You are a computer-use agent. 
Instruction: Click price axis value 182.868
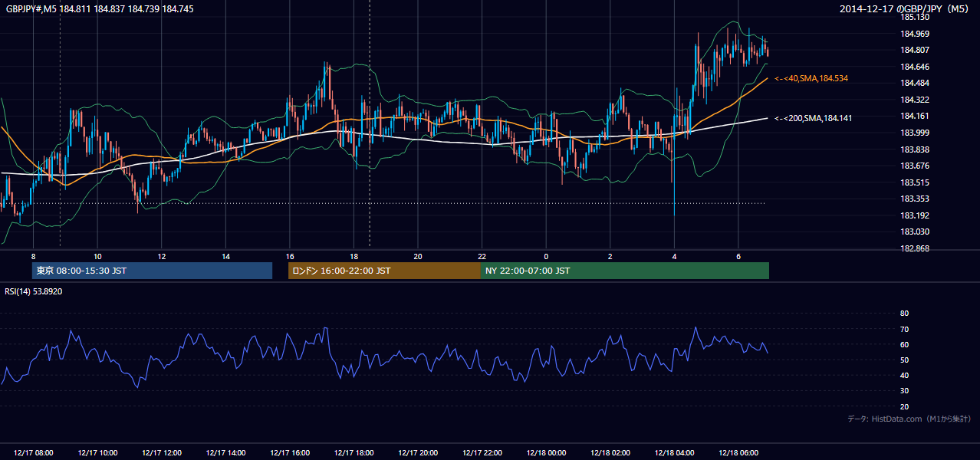914,248
